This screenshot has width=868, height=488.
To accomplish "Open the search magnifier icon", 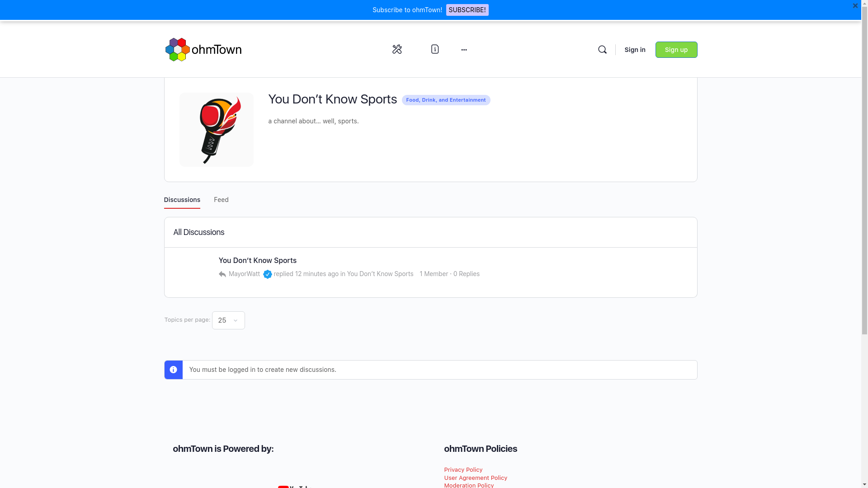I will coord(602,50).
